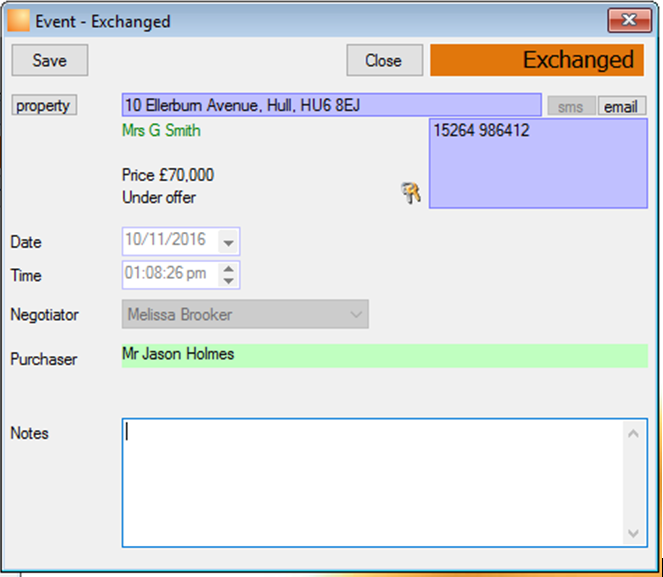
Task: Click the Notes label
Action: [x=30, y=433]
